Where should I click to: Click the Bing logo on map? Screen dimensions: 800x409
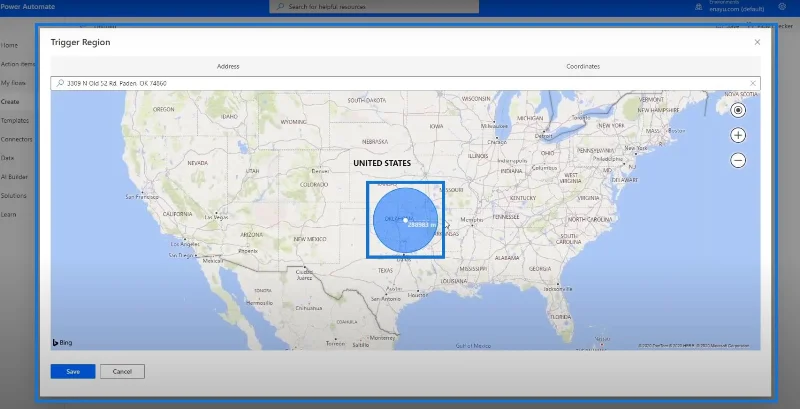pyautogui.click(x=62, y=343)
